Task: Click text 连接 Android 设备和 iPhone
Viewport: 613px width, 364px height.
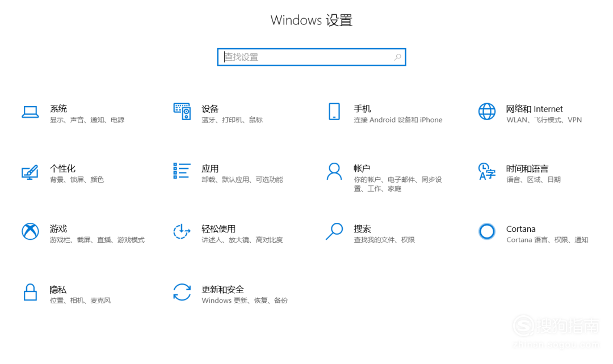Action: pos(398,120)
